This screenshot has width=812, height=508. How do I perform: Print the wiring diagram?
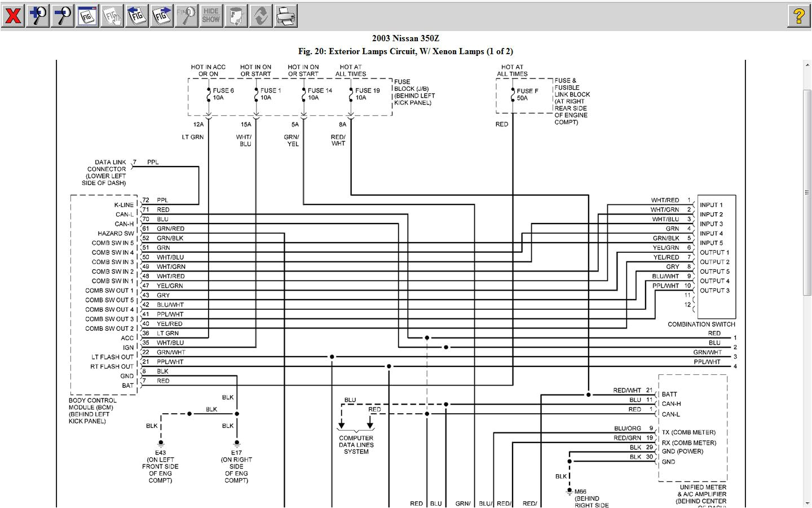[285, 16]
